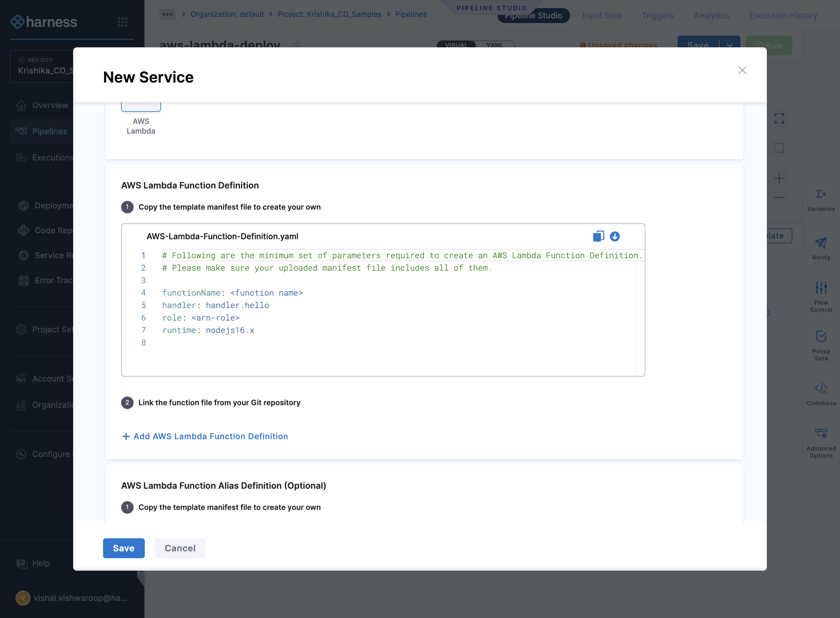The image size is (840, 618).
Task: Click the Pipelines breadcrumb link
Action: (x=411, y=14)
